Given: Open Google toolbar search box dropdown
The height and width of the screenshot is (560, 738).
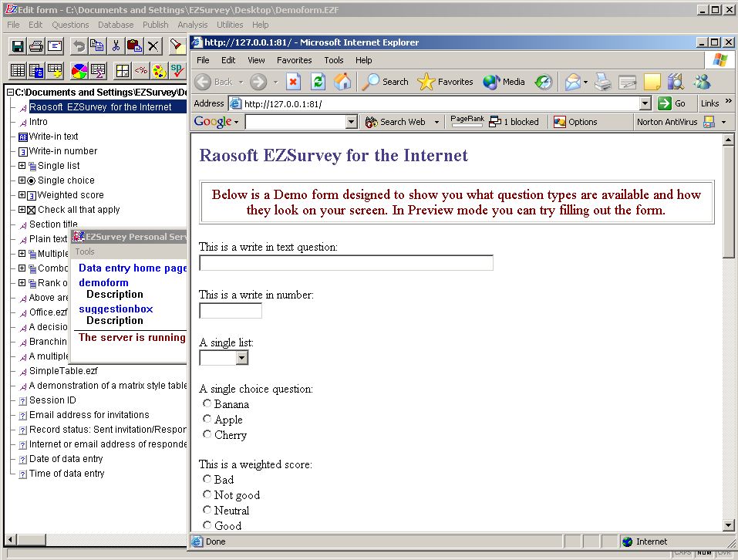Looking at the screenshot, I should pos(351,122).
